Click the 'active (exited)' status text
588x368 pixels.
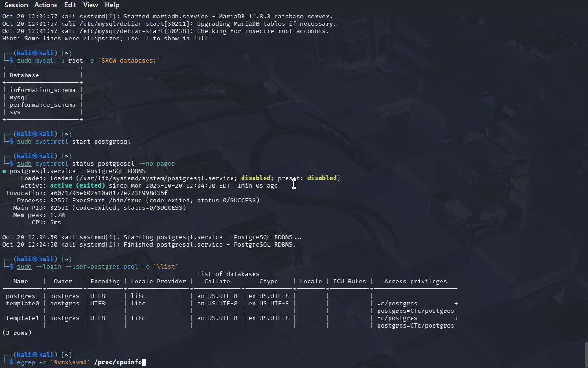(77, 186)
